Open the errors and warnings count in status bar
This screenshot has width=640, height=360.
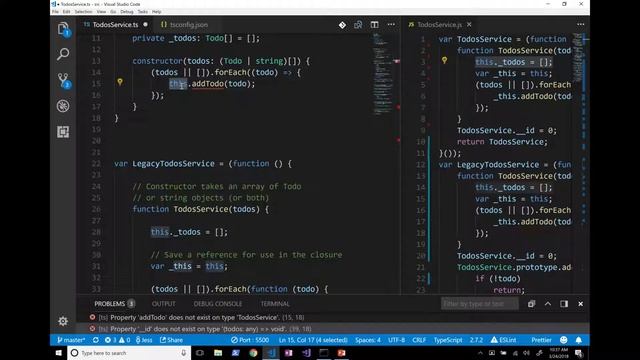118,340
